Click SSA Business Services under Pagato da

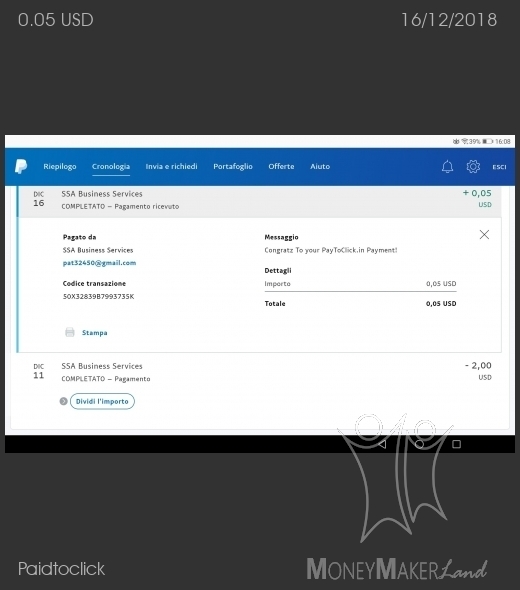point(98,250)
